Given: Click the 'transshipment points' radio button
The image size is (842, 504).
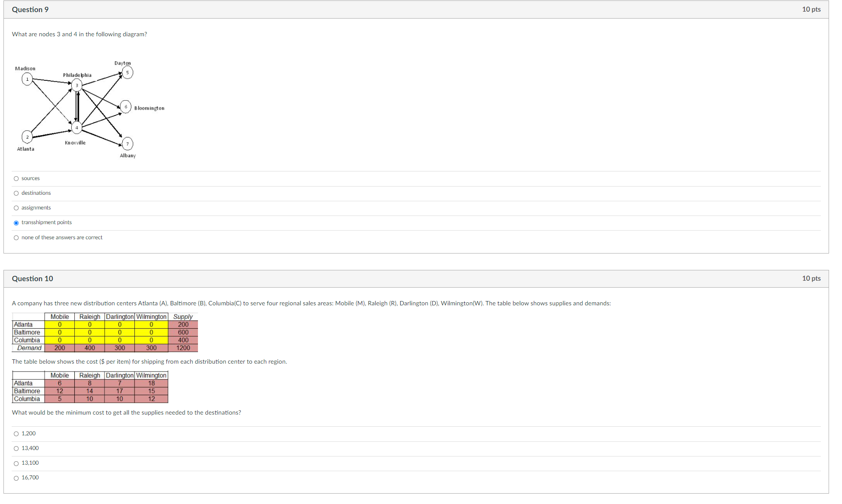Looking at the screenshot, I should (16, 223).
